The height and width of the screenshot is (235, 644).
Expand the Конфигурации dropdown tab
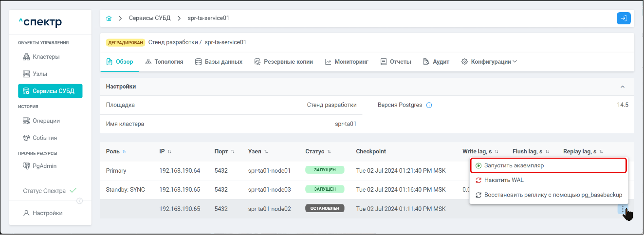pyautogui.click(x=489, y=62)
